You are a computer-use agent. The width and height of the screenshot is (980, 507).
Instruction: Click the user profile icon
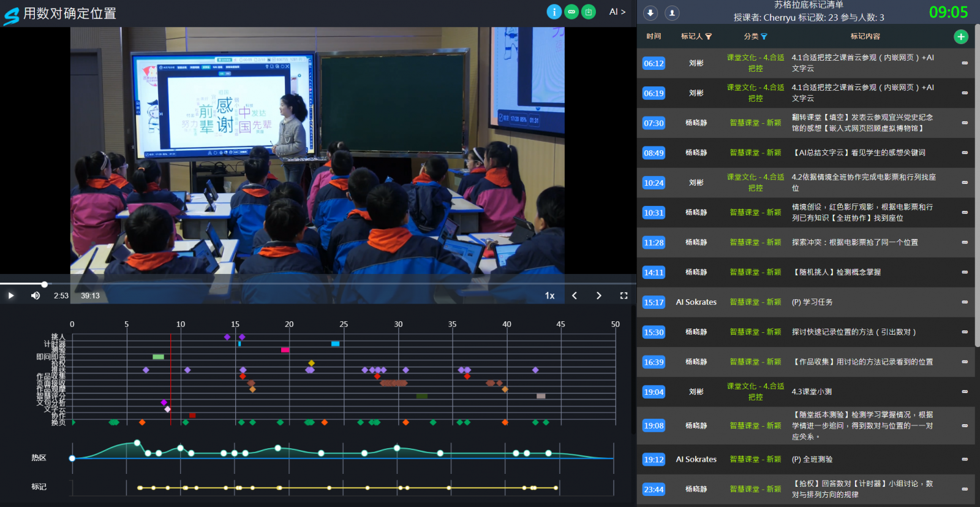coord(672,13)
